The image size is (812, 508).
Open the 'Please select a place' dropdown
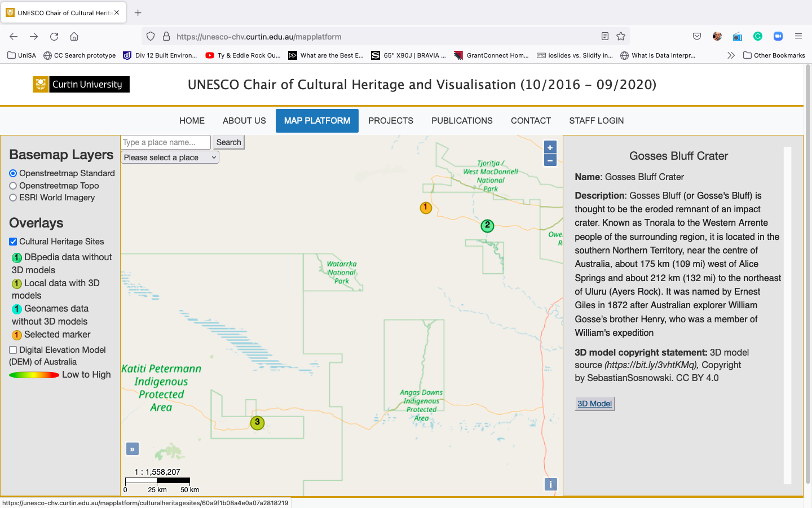(170, 157)
